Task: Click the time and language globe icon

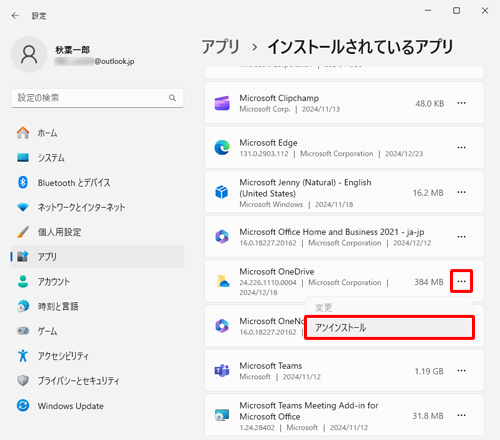Action: (23, 306)
